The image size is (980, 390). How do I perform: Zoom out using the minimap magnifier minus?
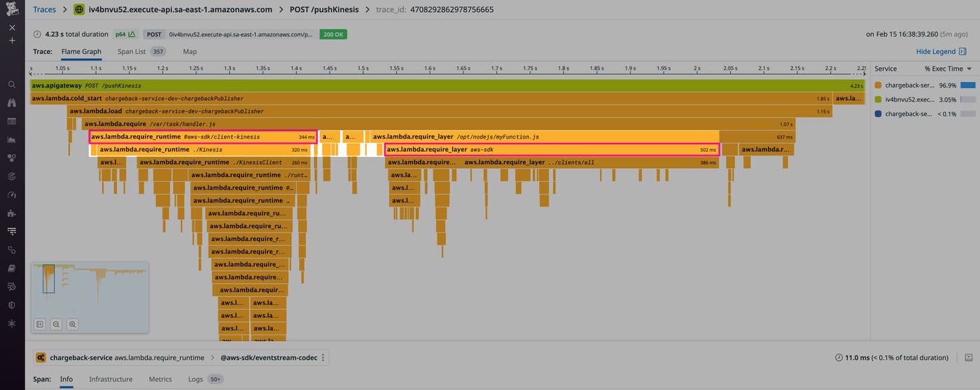[x=56, y=324]
